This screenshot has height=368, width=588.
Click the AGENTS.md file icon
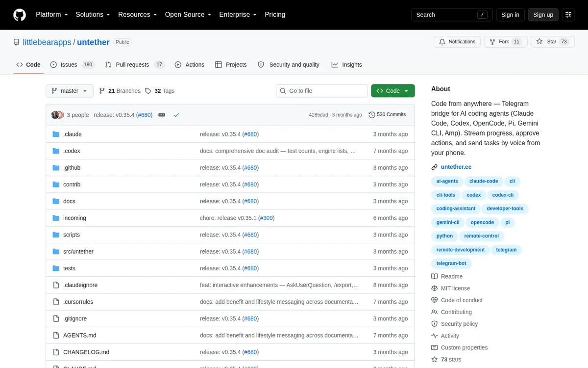56,335
